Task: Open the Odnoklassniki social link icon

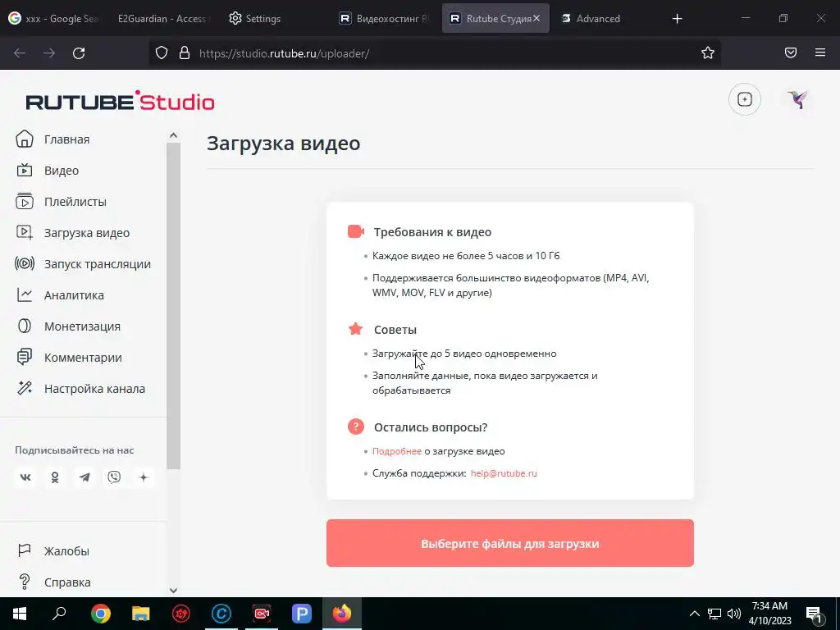Action: [55, 477]
